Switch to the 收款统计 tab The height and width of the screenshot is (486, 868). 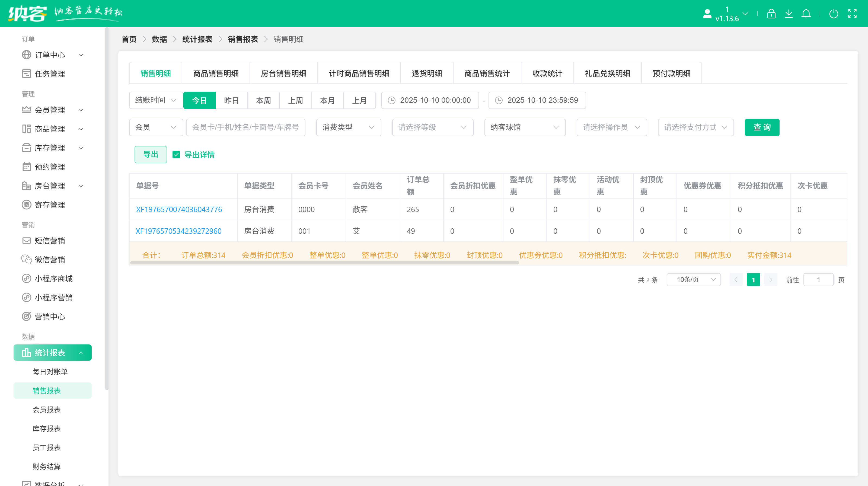point(547,73)
